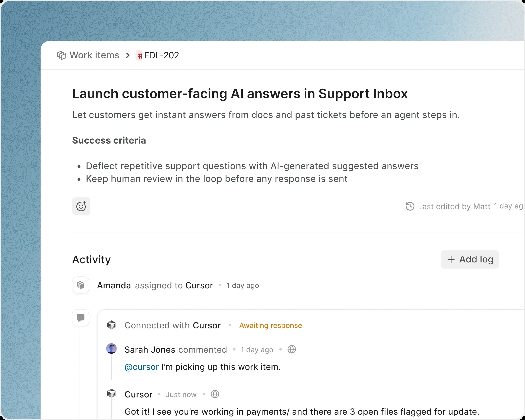Open Sarah Jones's avatar

(111, 349)
